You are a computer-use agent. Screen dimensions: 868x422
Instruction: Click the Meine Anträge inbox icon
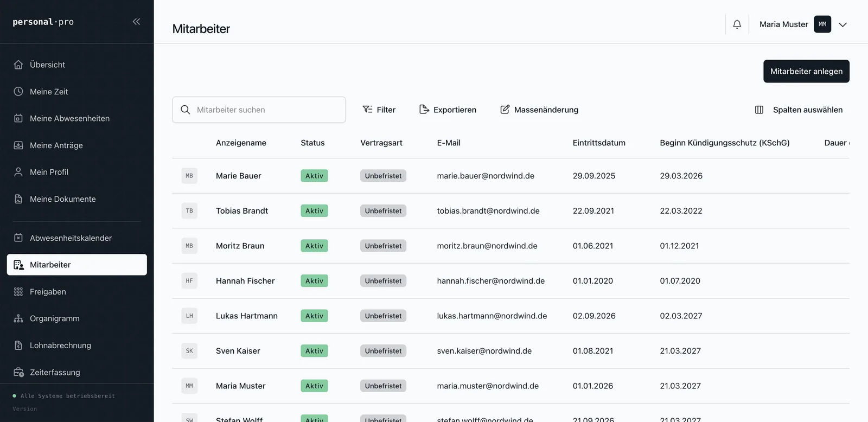click(x=18, y=145)
